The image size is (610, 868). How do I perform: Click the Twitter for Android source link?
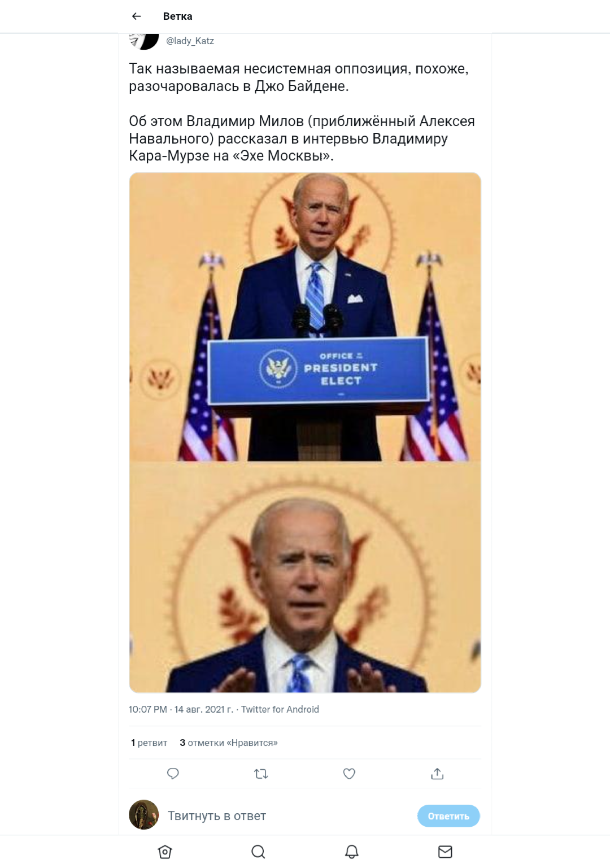[280, 709]
